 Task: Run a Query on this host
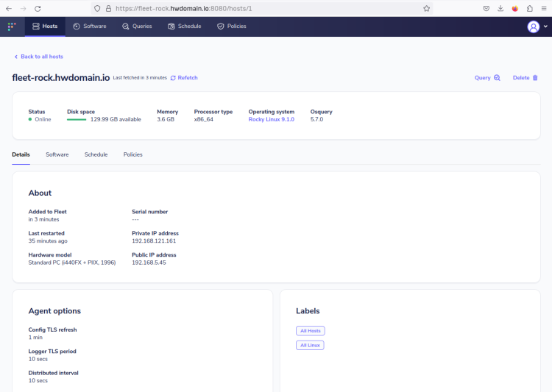[x=487, y=78]
